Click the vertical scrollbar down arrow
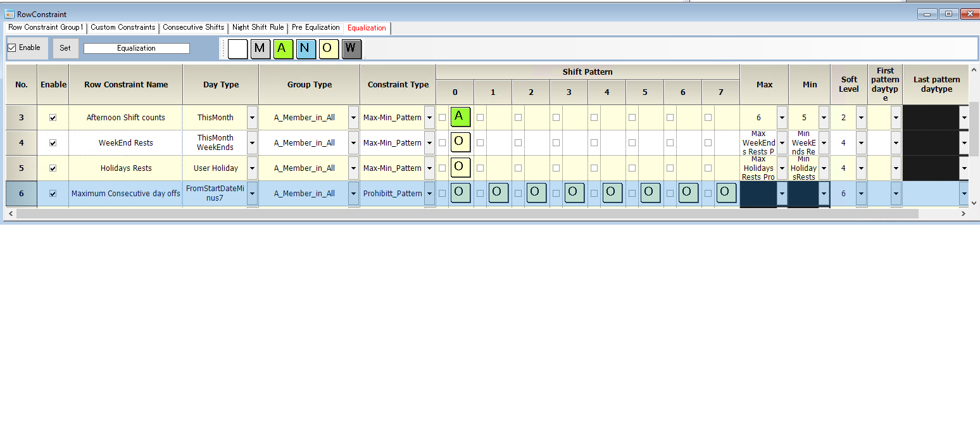Viewport: 980px width, 438px height. (x=974, y=203)
